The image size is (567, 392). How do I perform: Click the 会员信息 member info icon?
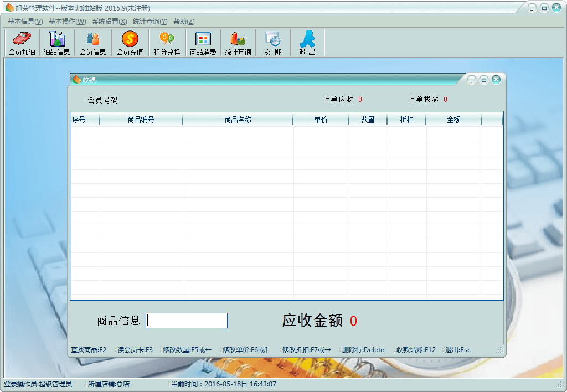[x=92, y=43]
